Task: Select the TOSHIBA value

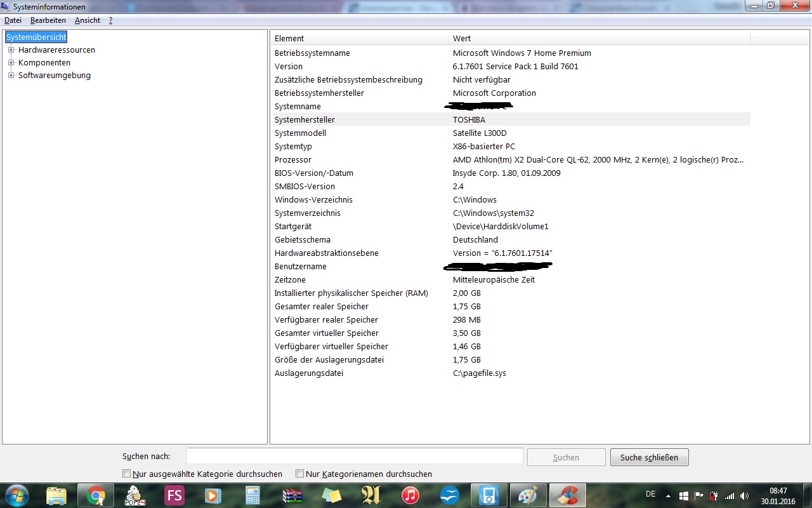Action: pyautogui.click(x=469, y=119)
